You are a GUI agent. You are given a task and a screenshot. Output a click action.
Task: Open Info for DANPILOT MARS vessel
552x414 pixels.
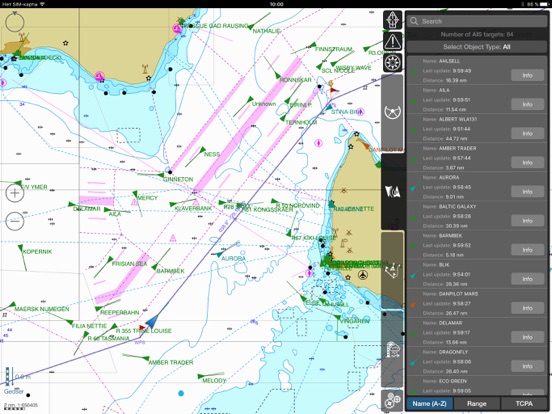click(527, 308)
